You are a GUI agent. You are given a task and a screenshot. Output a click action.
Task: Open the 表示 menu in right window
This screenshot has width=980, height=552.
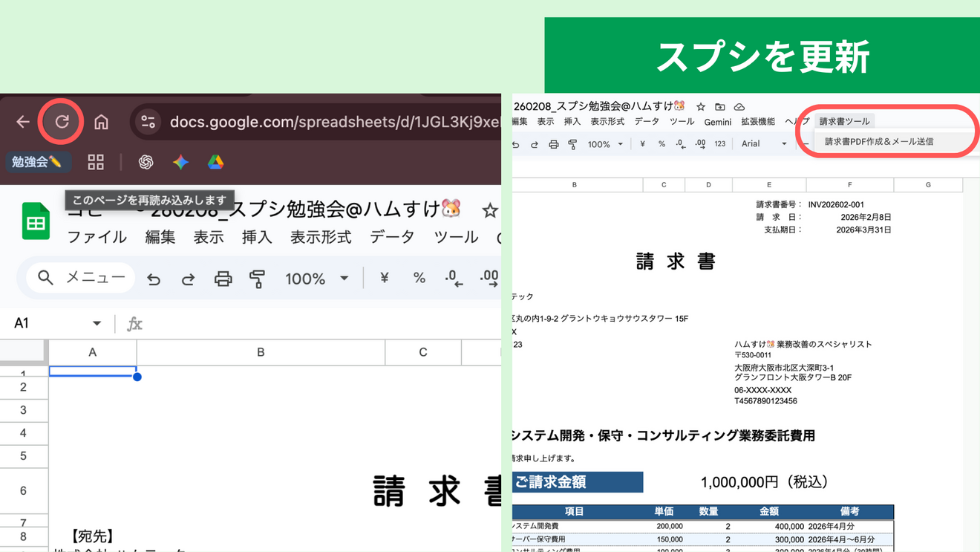coord(546,122)
